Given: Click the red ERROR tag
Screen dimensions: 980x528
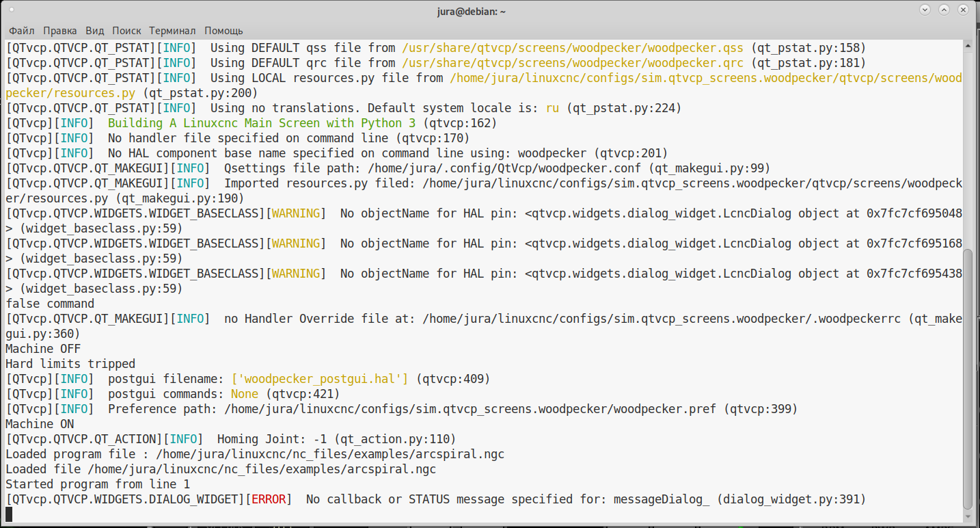Looking at the screenshot, I should [x=269, y=499].
